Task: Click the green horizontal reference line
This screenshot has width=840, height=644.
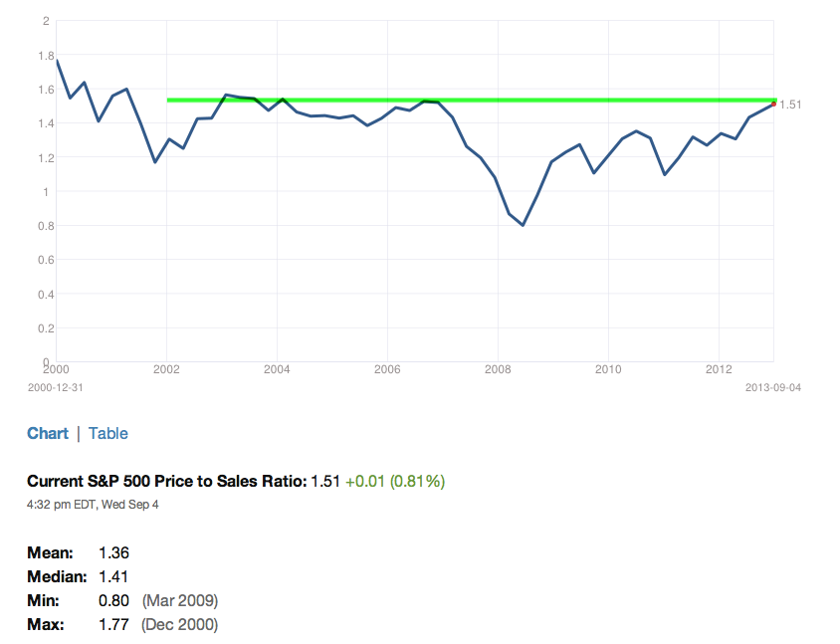Action: (x=472, y=100)
